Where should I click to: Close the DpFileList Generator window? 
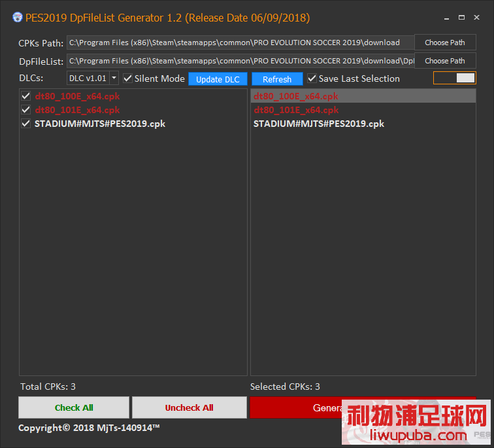476,18
